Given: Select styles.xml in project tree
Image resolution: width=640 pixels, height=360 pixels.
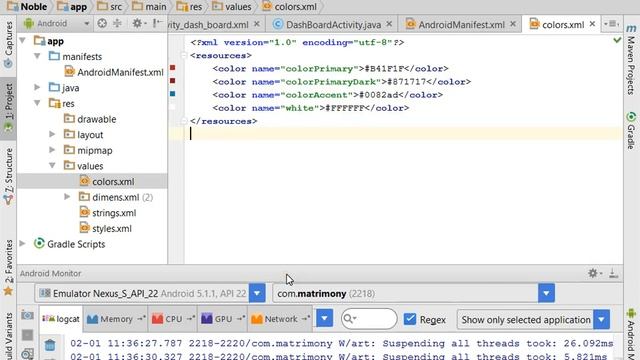Looking at the screenshot, I should click(105, 229).
